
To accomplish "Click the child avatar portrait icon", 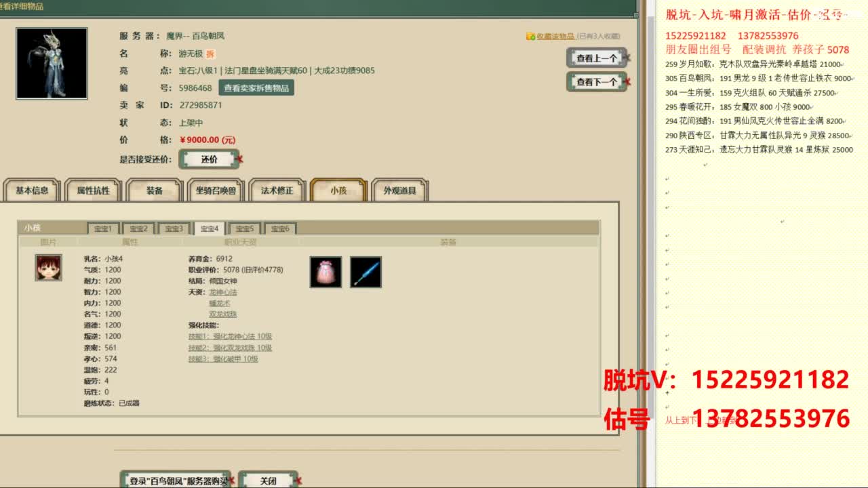I will click(x=49, y=268).
